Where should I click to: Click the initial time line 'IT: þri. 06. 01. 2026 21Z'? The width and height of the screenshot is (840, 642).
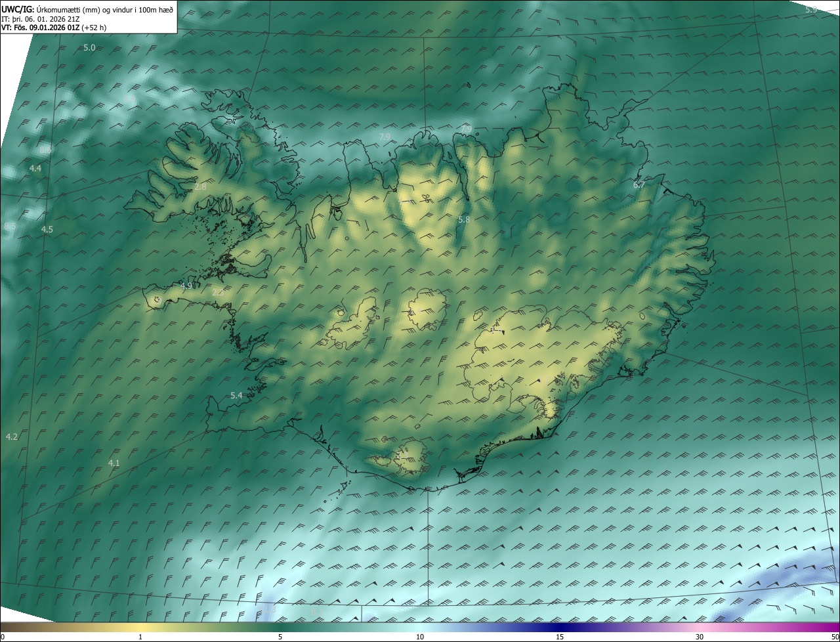[42, 19]
